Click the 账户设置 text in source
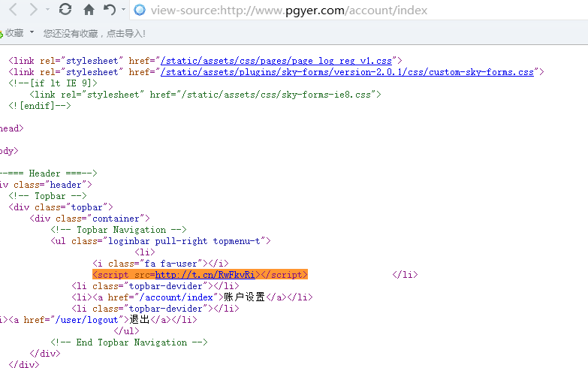The image size is (588, 368). click(245, 297)
